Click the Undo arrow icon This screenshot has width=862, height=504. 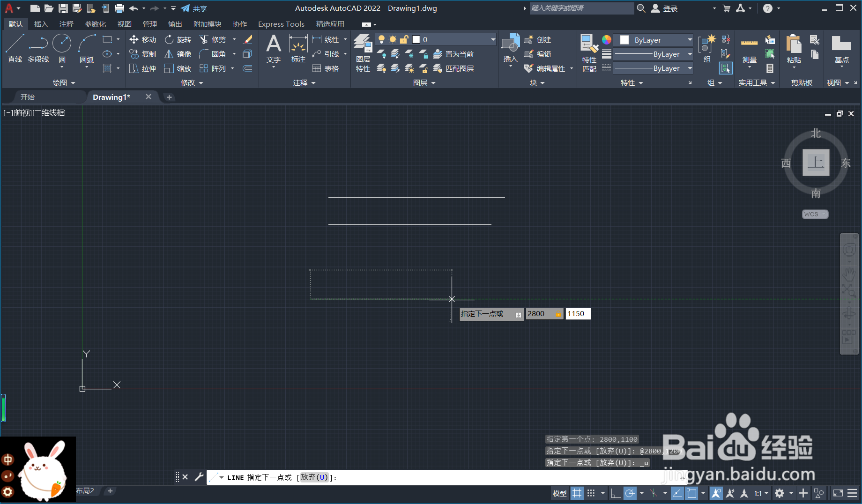(x=134, y=8)
